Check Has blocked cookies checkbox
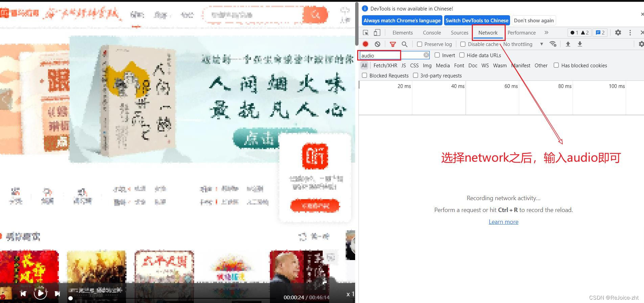Screen dimensions: 644x303 click(x=556, y=65)
